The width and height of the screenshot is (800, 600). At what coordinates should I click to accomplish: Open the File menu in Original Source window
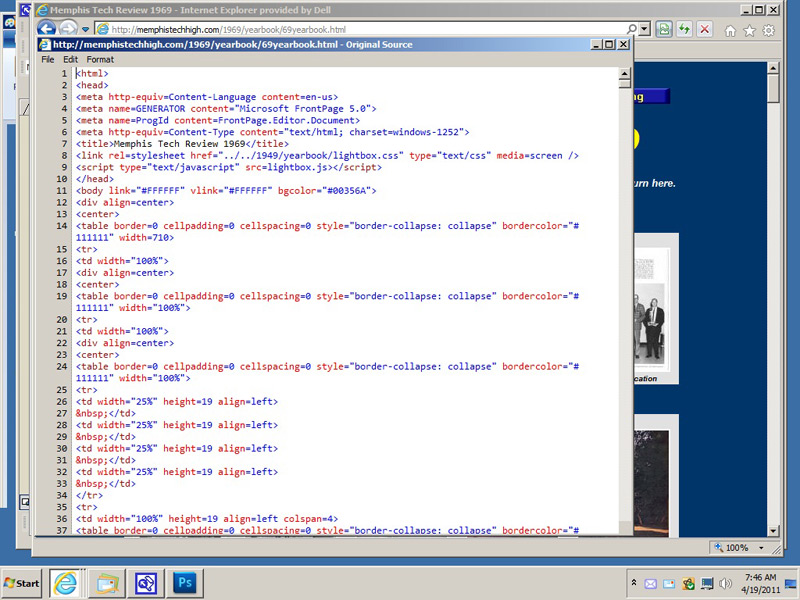[47, 59]
